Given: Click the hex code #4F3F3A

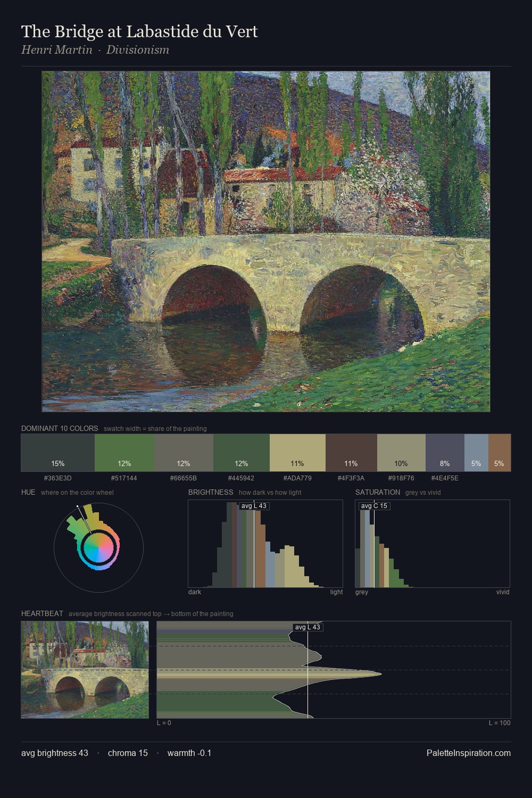Looking at the screenshot, I should 351,478.
